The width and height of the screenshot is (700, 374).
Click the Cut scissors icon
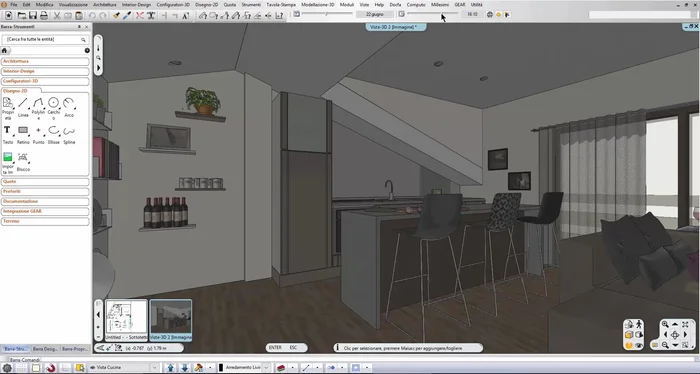[57, 15]
